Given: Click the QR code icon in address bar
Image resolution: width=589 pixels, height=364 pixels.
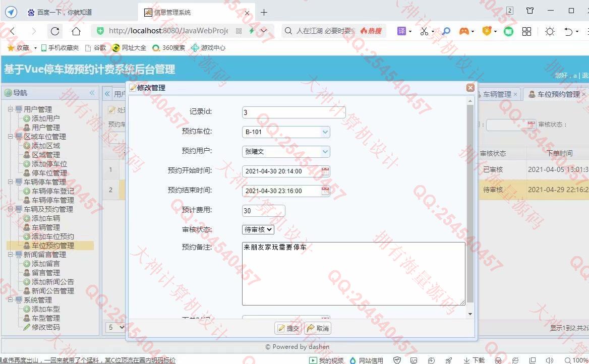Looking at the screenshot, I should (239, 31).
